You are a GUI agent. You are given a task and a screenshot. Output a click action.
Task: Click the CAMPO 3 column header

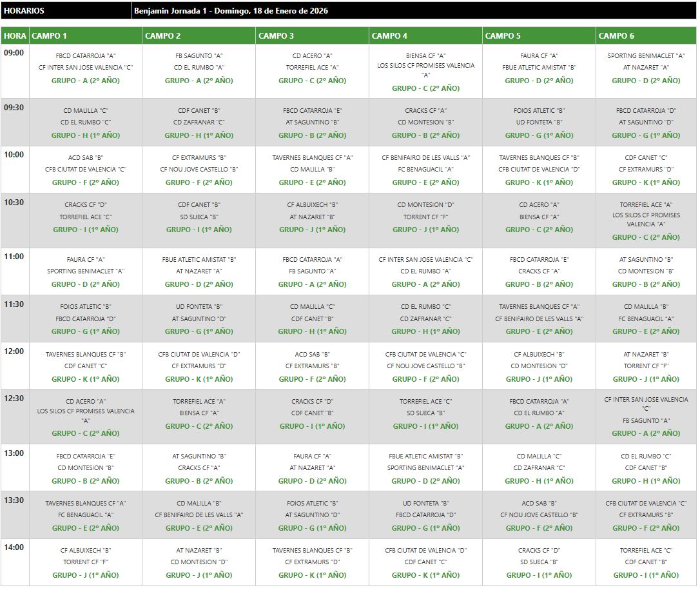pyautogui.click(x=276, y=36)
